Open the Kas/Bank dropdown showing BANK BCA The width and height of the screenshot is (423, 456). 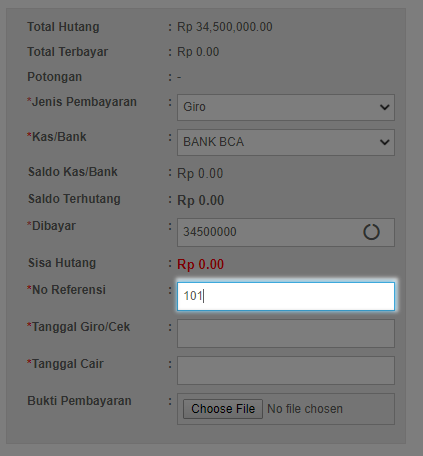pyautogui.click(x=286, y=142)
